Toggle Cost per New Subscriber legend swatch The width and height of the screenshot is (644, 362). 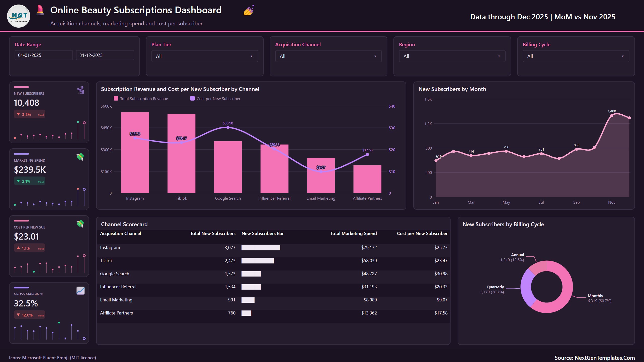click(x=192, y=98)
